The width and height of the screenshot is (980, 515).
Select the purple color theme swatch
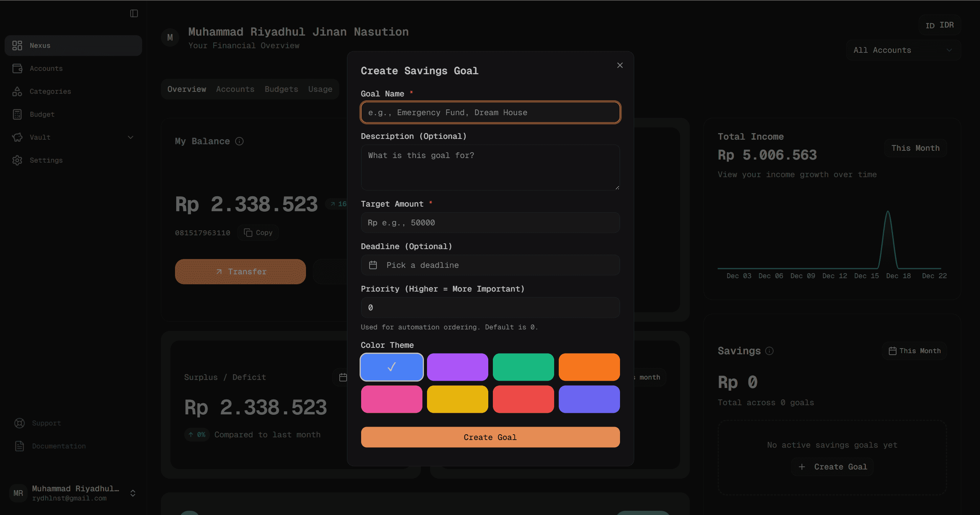(457, 367)
